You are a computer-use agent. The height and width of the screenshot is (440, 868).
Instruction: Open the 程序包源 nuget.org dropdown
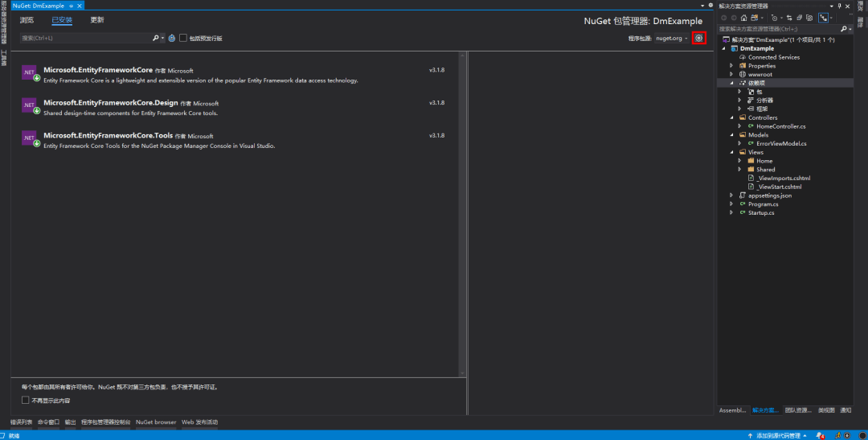pyautogui.click(x=671, y=38)
